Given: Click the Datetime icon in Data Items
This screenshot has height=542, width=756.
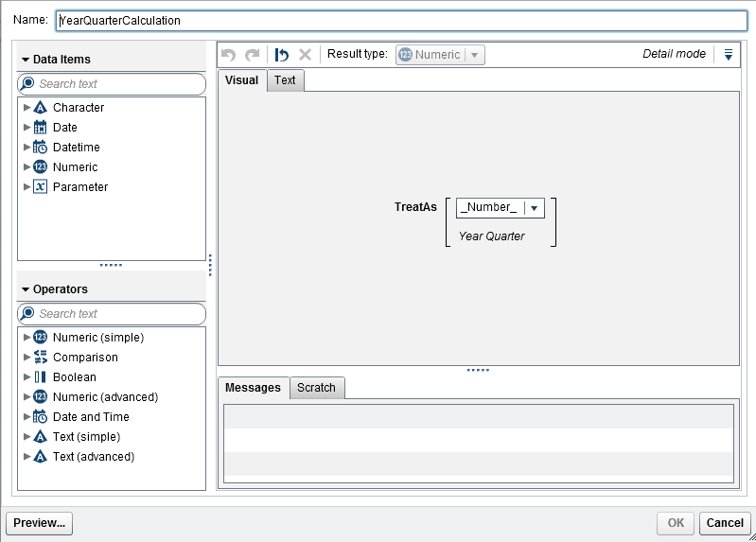Looking at the screenshot, I should coord(40,147).
